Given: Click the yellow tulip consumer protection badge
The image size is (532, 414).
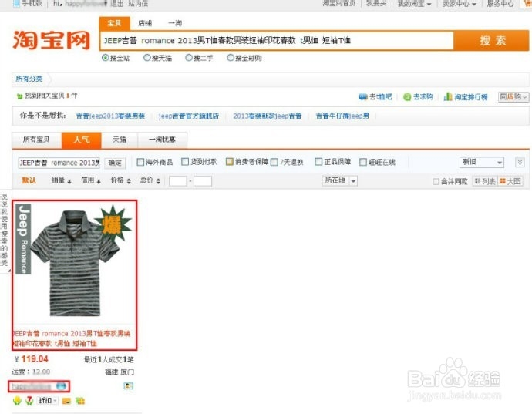Looking at the screenshot, I should (x=17, y=401).
